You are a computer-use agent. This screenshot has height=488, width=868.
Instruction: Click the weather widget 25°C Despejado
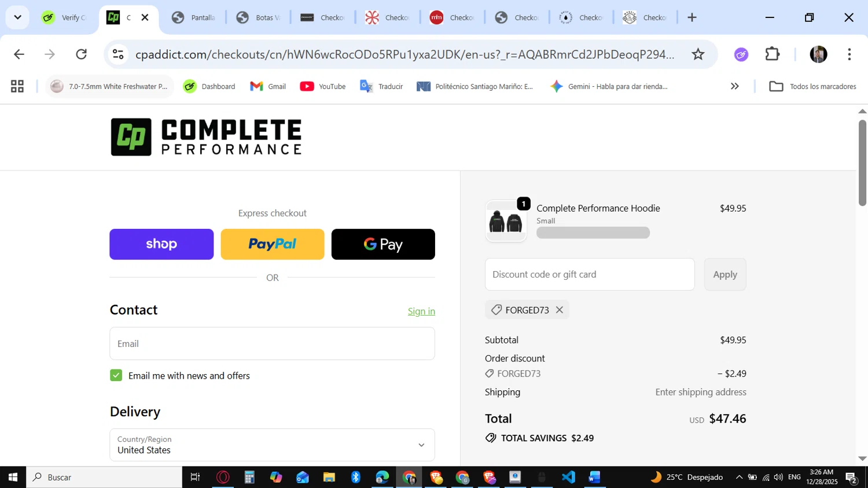(x=687, y=477)
